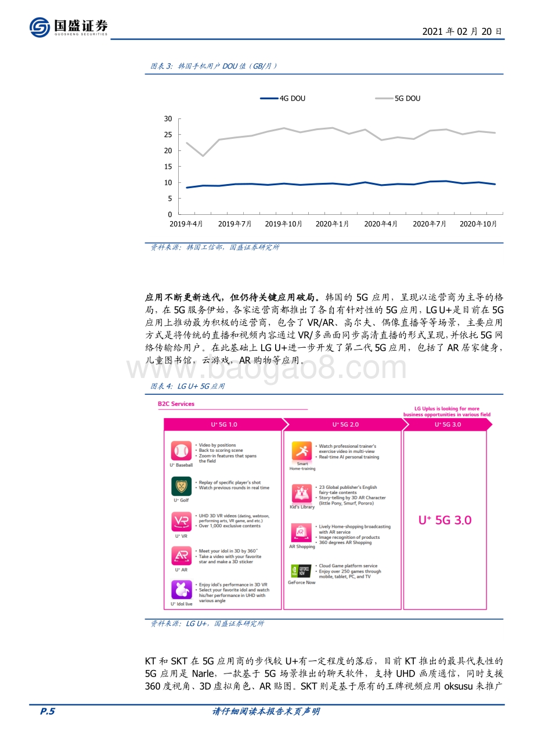The image size is (534, 756).
Task: Click the U+ AR app icon
Action: pos(181,556)
